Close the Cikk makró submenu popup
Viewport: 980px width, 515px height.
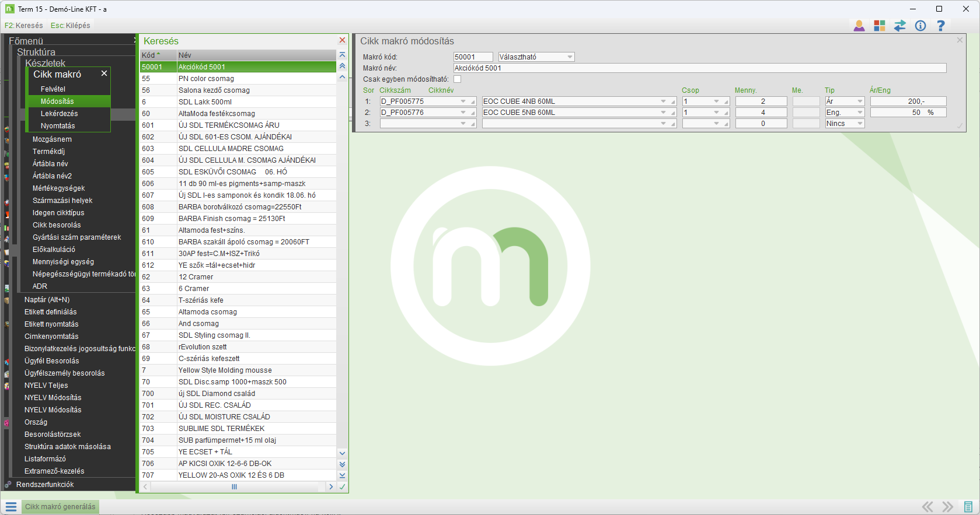[x=104, y=73]
